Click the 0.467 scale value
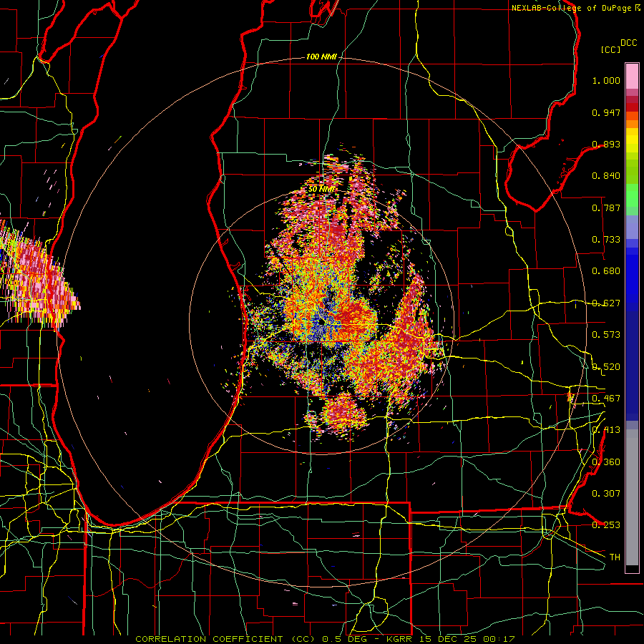Viewport: 644px width, 644px height. 606,399
